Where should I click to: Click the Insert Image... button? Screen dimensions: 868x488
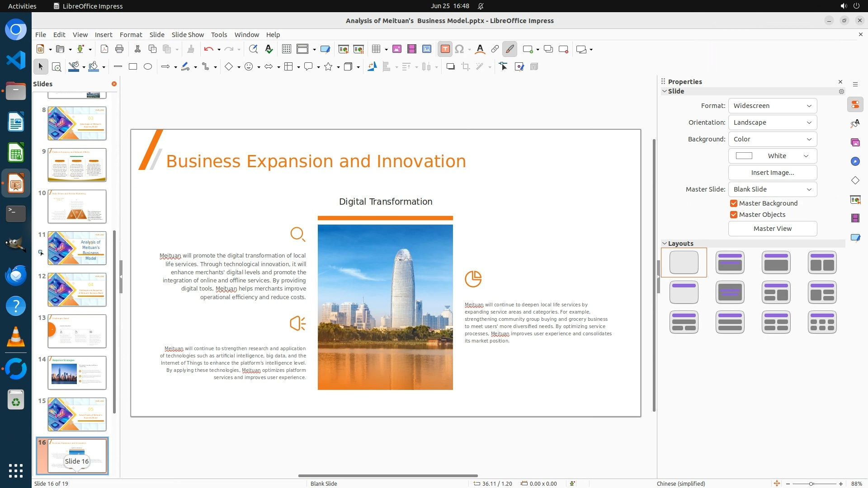[772, 173]
